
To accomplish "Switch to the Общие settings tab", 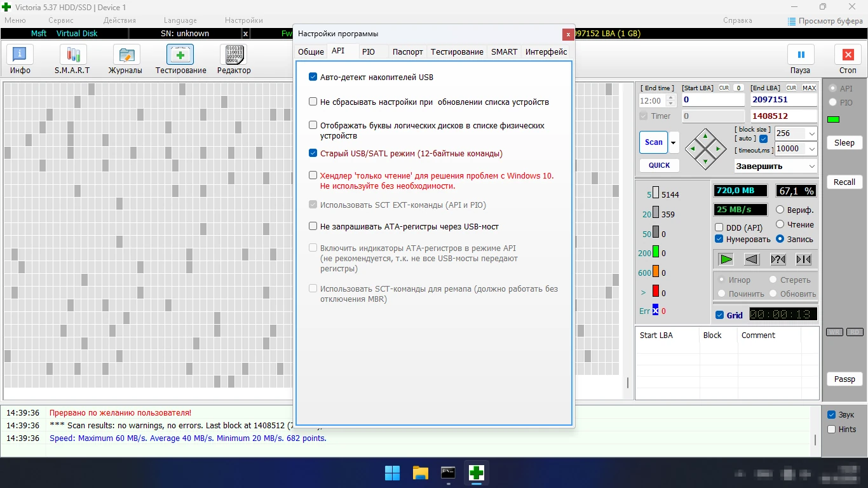I will [311, 51].
